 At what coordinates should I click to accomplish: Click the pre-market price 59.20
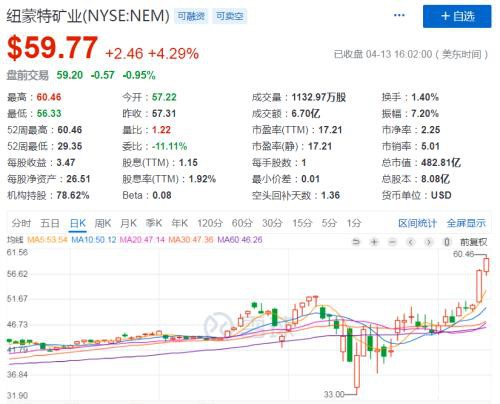(x=70, y=75)
